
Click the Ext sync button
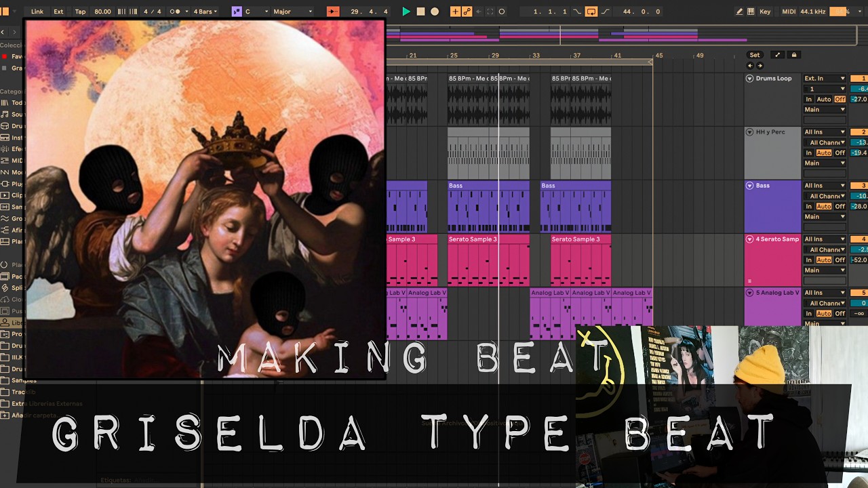pyautogui.click(x=58, y=12)
